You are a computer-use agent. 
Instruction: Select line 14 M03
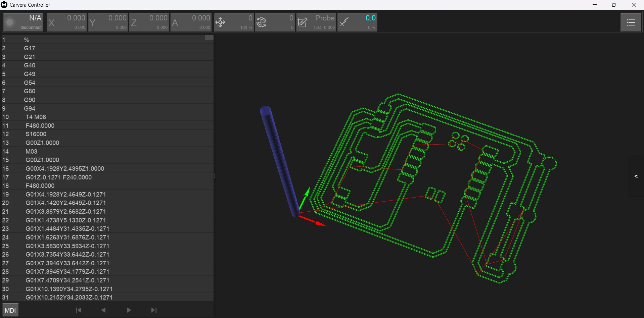point(107,151)
